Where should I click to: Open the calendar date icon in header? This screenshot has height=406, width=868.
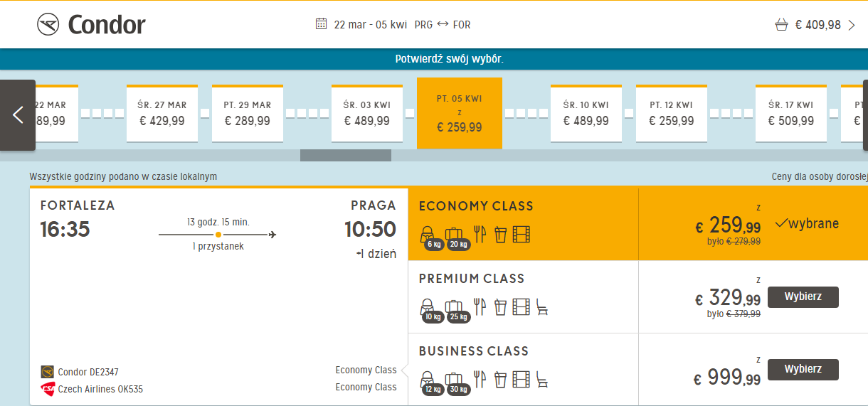pos(321,24)
